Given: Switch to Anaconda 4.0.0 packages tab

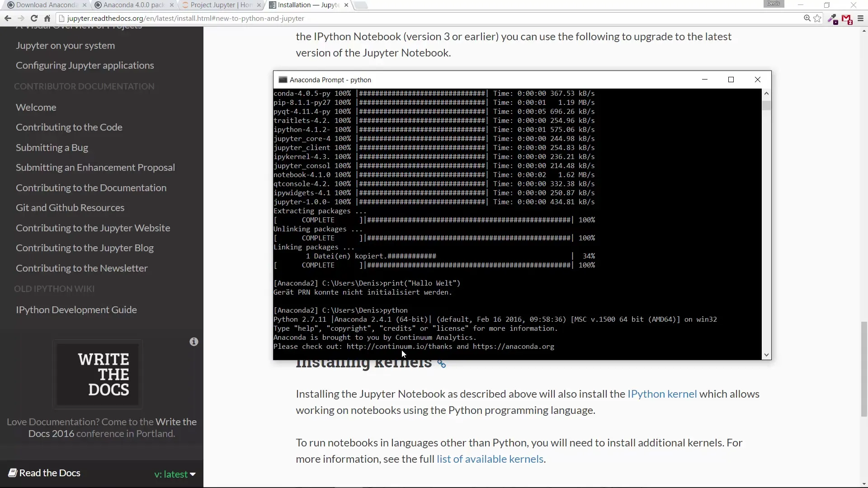Looking at the screenshot, I should point(134,5).
